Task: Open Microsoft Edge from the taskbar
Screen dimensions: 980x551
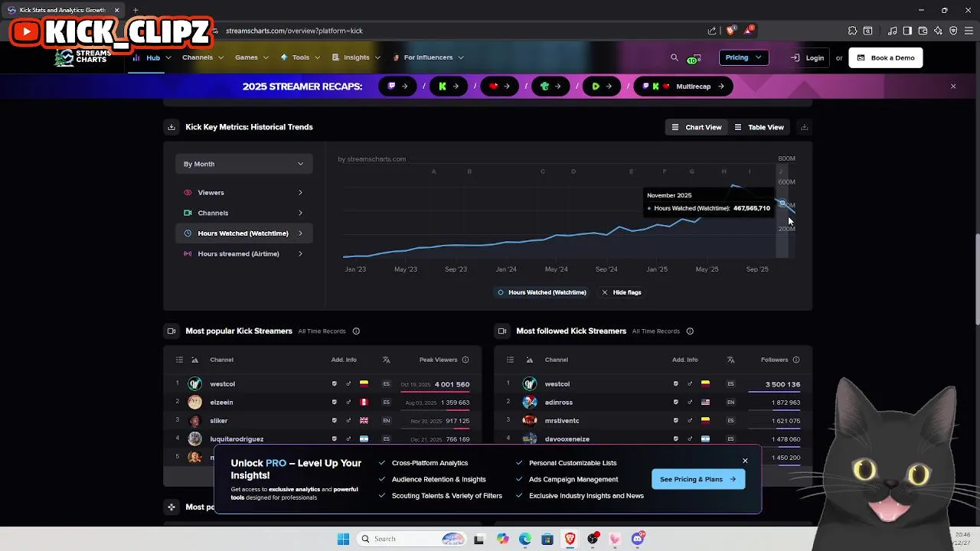Action: 525,539
